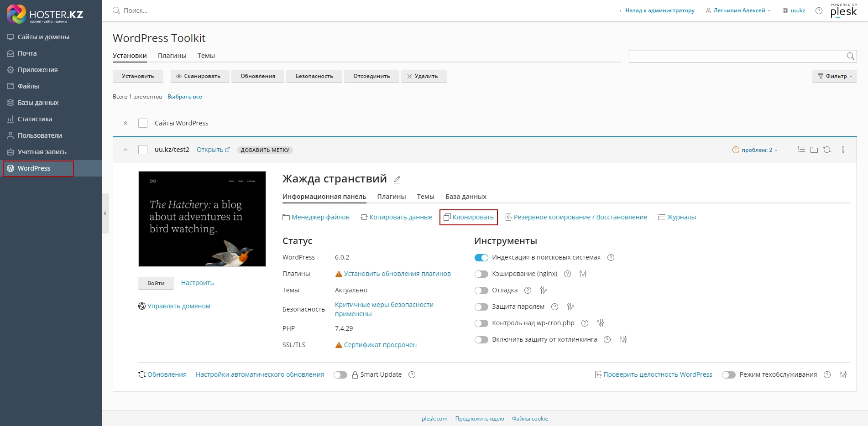This screenshot has height=426, width=868.
Task: Open help for search engine indexing
Action: coord(611,258)
